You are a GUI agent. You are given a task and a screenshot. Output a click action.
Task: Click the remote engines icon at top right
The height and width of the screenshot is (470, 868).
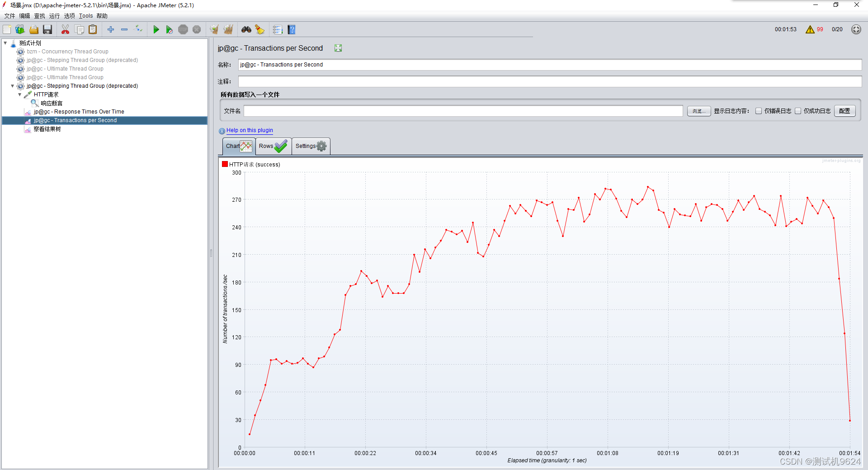pos(856,29)
